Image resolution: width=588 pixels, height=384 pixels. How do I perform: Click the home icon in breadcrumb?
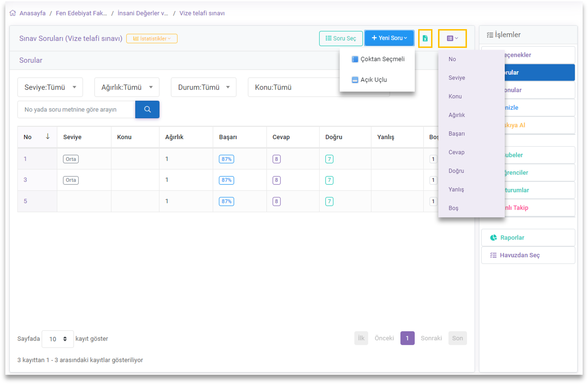tap(13, 13)
